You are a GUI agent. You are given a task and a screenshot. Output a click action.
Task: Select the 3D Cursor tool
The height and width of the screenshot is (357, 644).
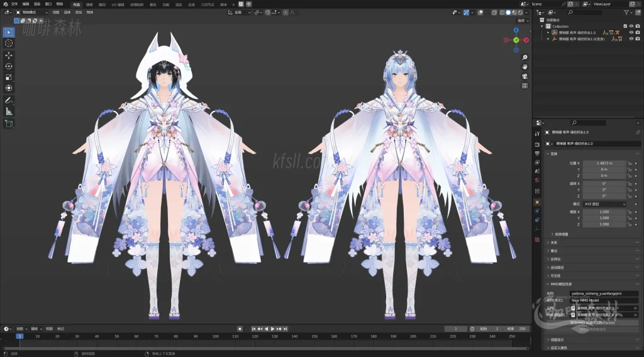[x=9, y=43]
